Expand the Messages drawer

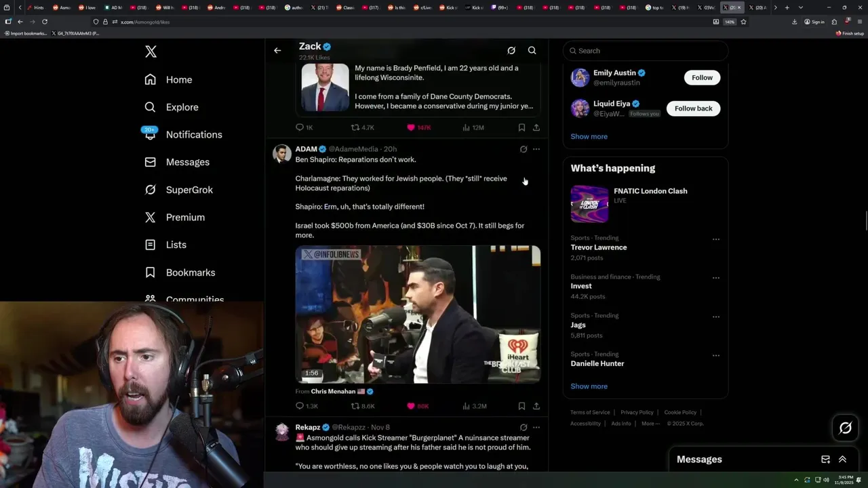tap(842, 459)
